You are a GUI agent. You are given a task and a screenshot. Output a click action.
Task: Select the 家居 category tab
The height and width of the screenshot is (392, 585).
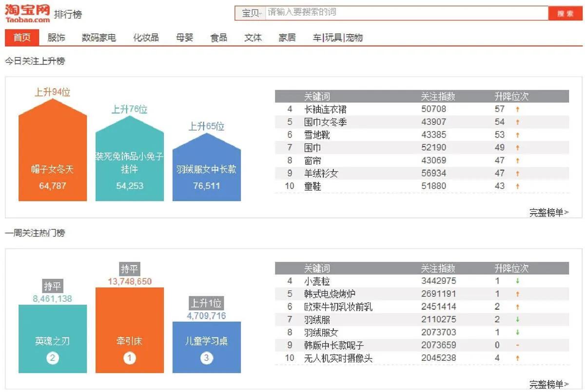coord(288,37)
